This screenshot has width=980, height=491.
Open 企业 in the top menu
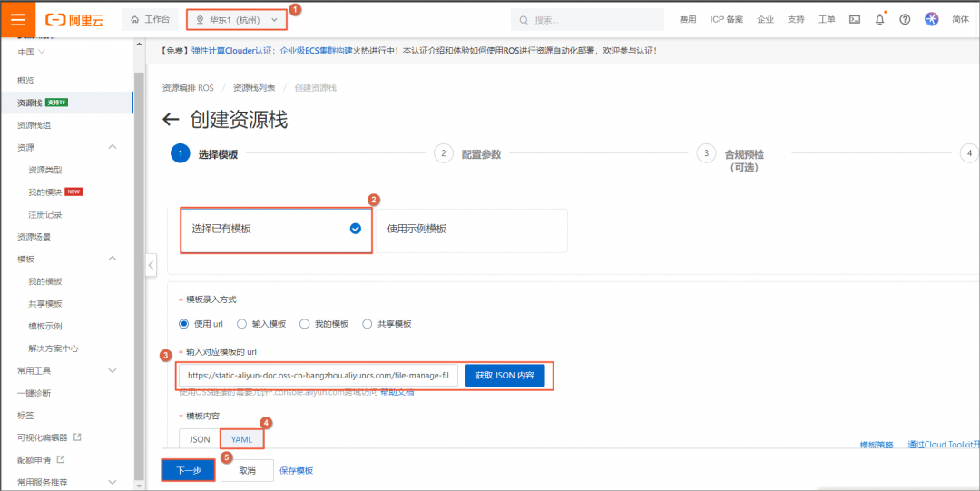[765, 20]
